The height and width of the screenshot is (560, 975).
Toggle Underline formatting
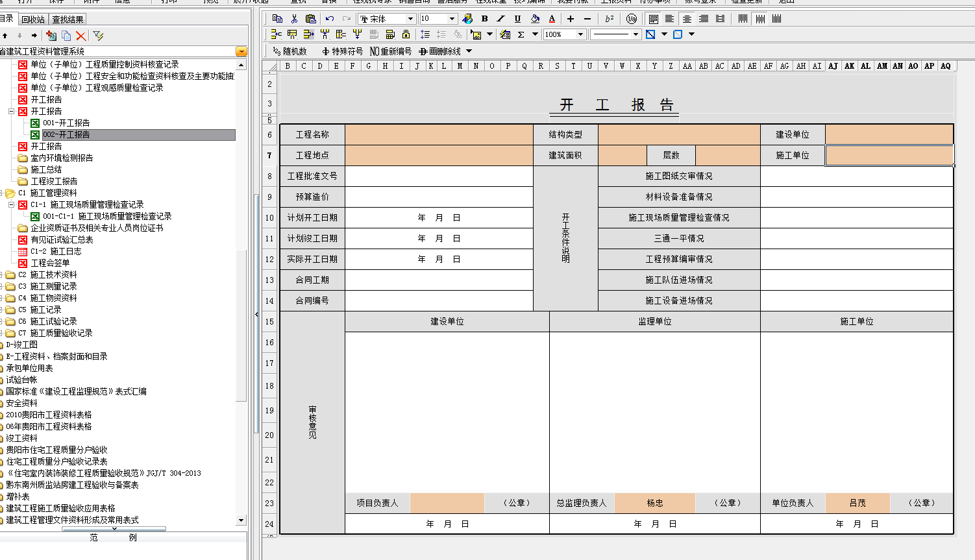(517, 19)
